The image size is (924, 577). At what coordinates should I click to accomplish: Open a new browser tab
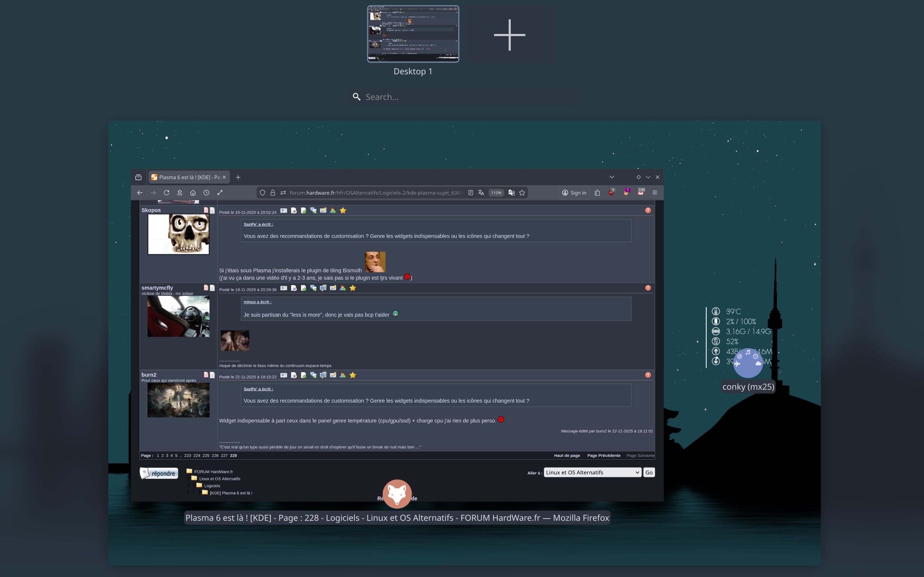[x=238, y=177]
